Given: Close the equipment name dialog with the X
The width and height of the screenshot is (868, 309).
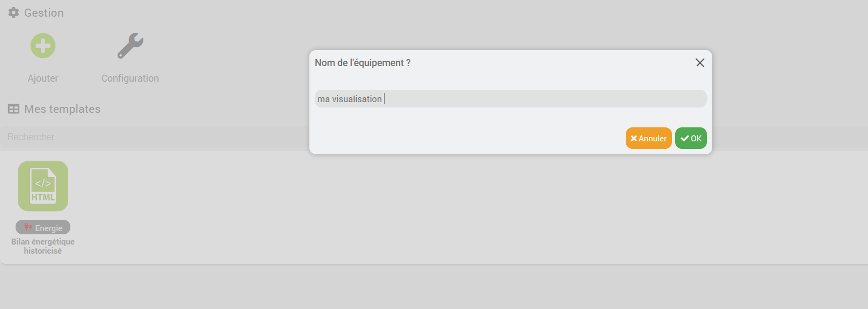Looking at the screenshot, I should pos(700,63).
